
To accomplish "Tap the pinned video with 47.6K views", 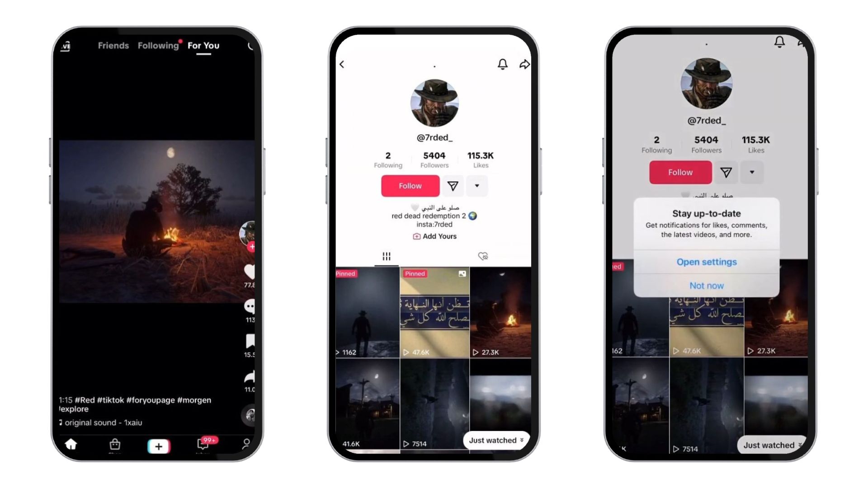I will pos(434,313).
